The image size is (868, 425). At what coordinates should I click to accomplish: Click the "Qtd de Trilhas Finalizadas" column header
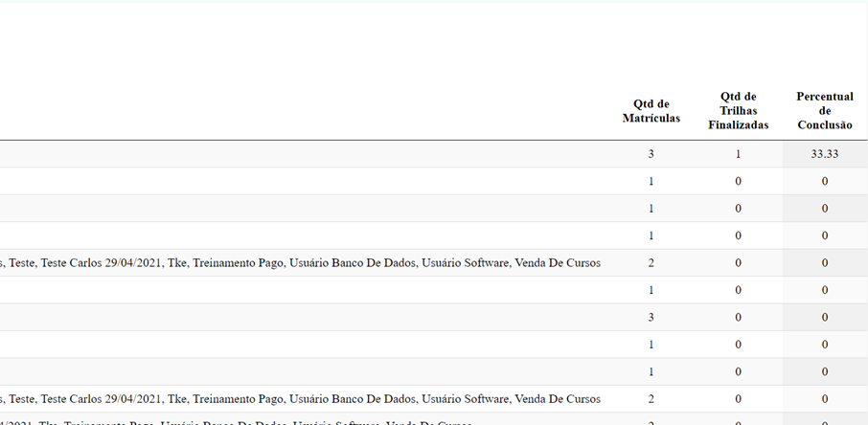738,111
